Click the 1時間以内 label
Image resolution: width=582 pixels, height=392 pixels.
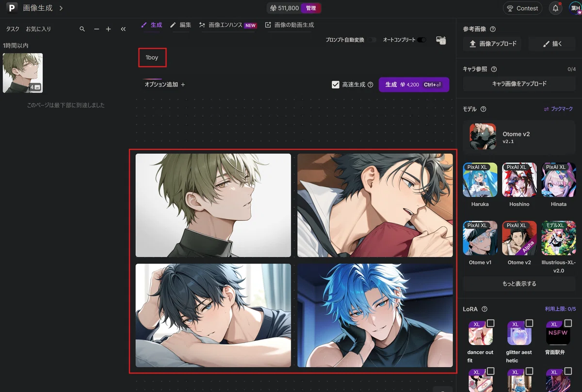(16, 46)
